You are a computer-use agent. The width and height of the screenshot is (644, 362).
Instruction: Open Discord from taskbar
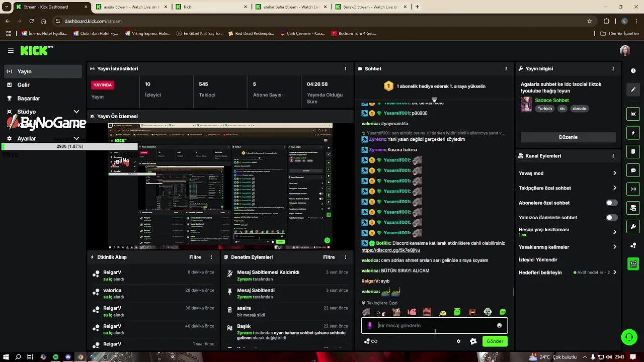[68, 357]
